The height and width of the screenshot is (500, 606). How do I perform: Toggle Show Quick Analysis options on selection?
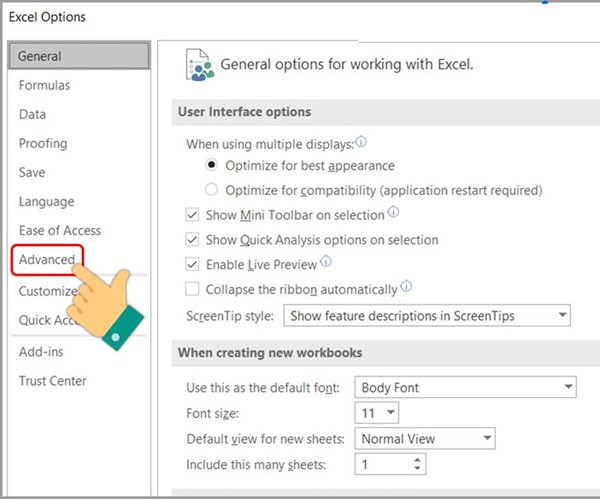click(x=192, y=240)
